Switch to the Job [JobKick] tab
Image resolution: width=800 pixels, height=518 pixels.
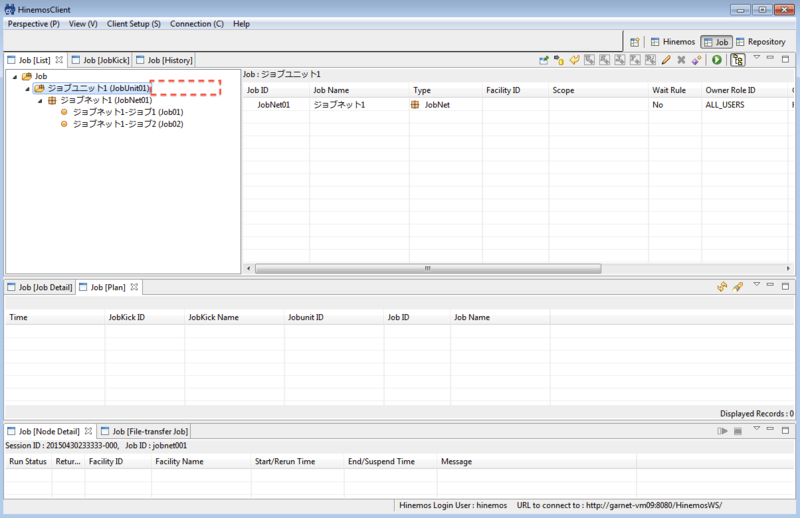point(101,60)
